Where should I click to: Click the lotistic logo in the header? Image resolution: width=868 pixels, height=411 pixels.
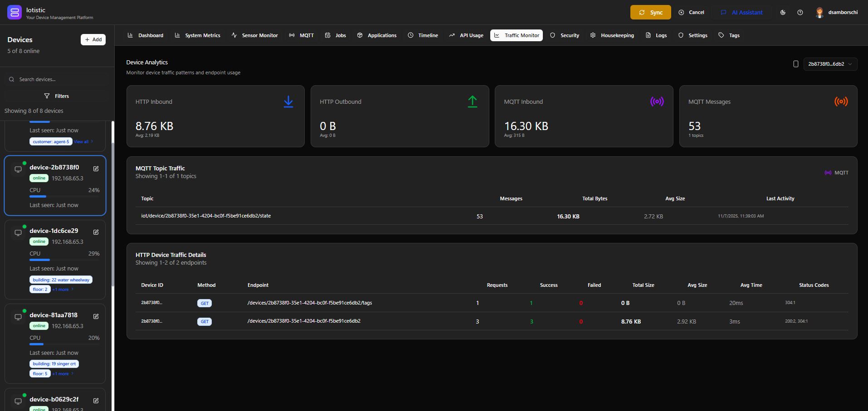(x=14, y=12)
